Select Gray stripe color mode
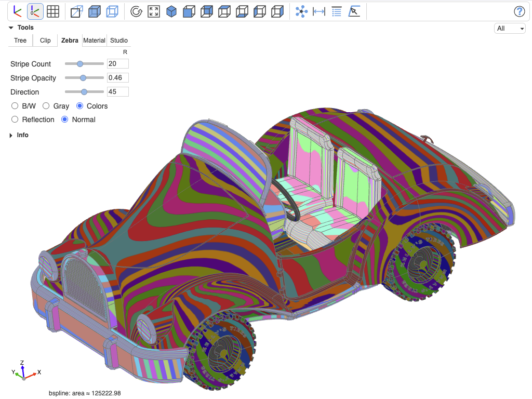Image resolution: width=532 pixels, height=399 pixels. [46, 106]
